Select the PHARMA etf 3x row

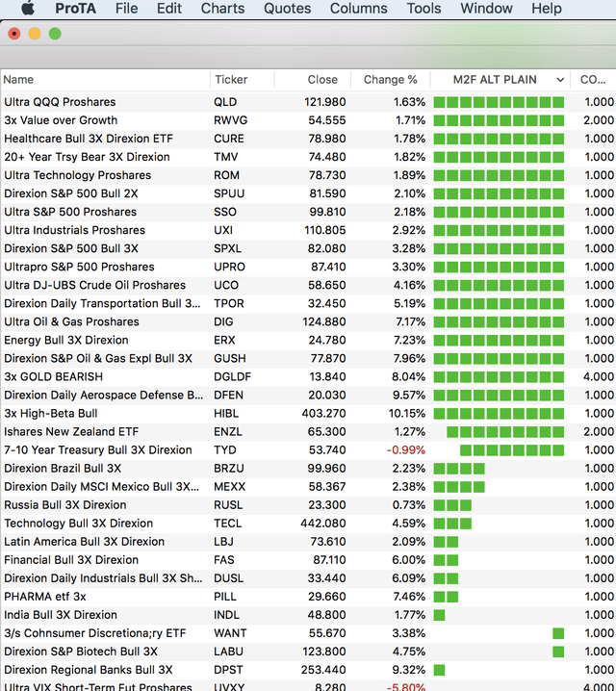click(308, 597)
